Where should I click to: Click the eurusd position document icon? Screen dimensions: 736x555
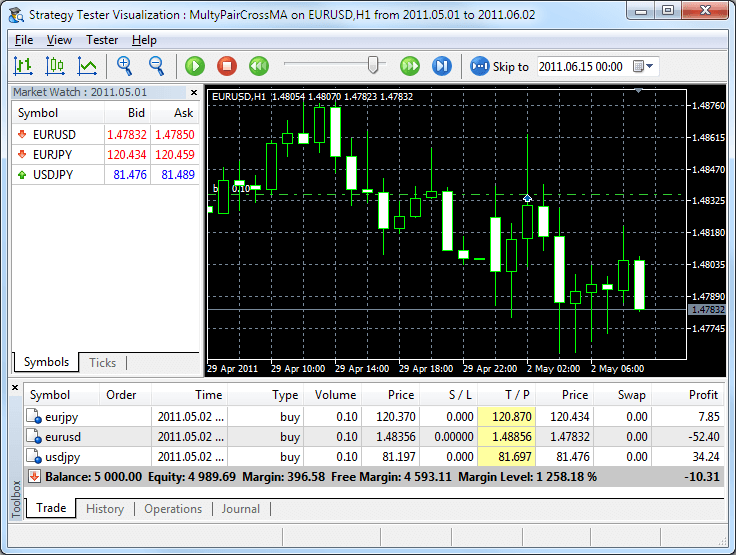coord(34,437)
